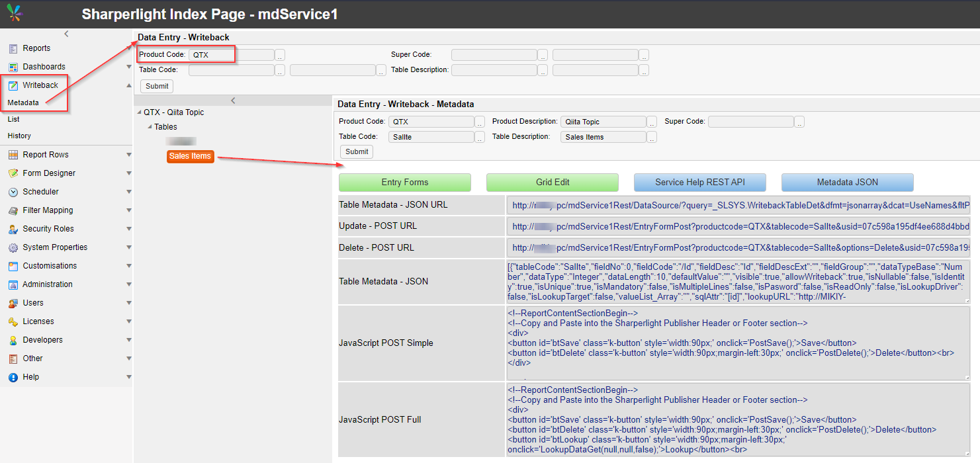Expand the Filter Mapping arrow
This screenshot has width=980, height=463.
(x=128, y=210)
